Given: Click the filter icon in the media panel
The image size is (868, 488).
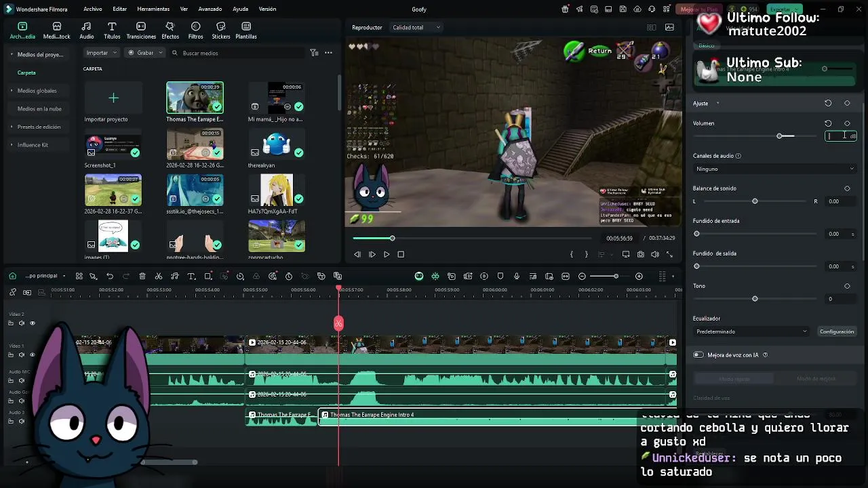Looking at the screenshot, I should pos(314,53).
